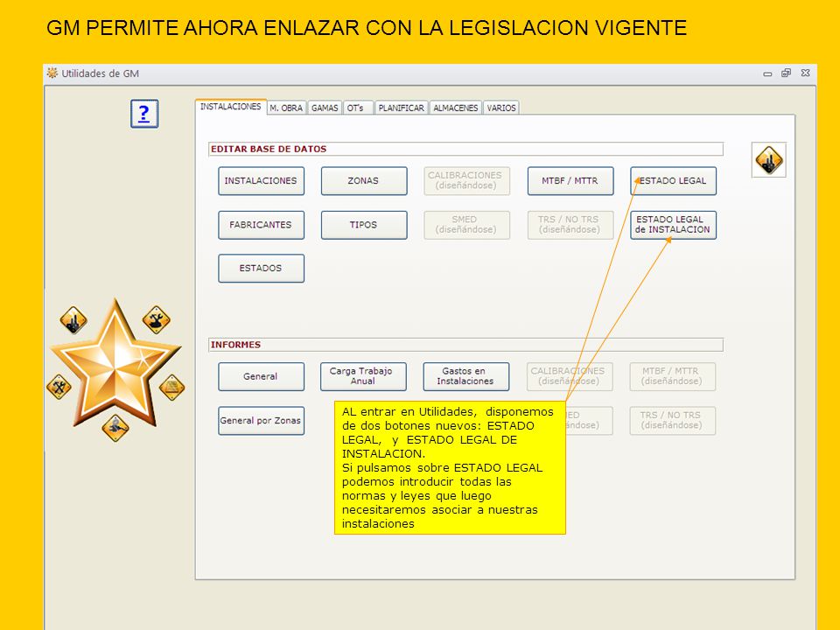The height and width of the screenshot is (630, 840).
Task: Minimize the Utilidades de GM window
Action: 767,73
